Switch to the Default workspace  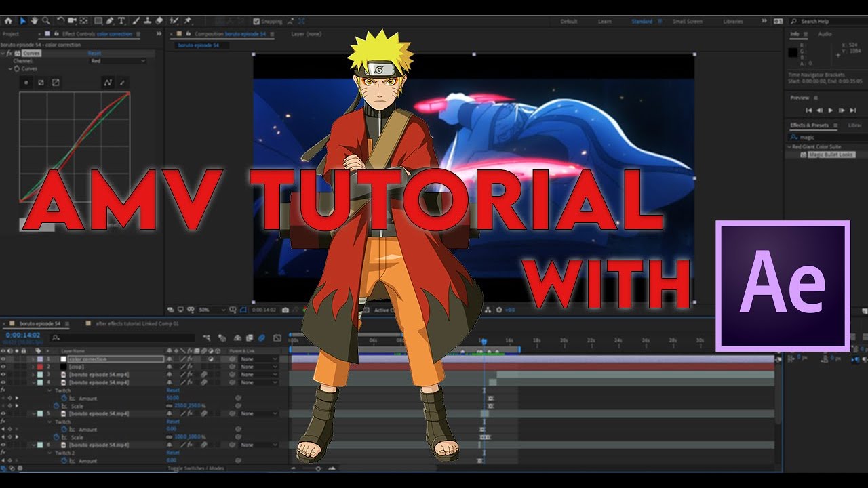[x=569, y=21]
